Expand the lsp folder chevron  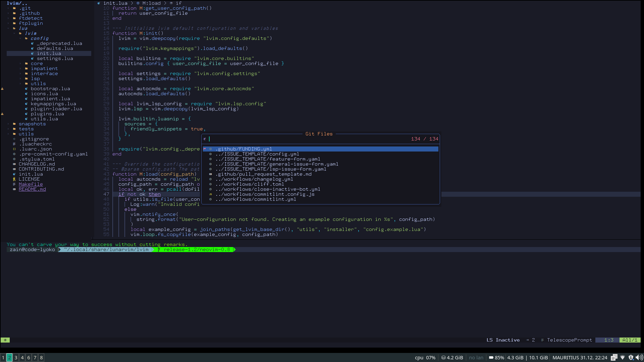click(x=20, y=79)
